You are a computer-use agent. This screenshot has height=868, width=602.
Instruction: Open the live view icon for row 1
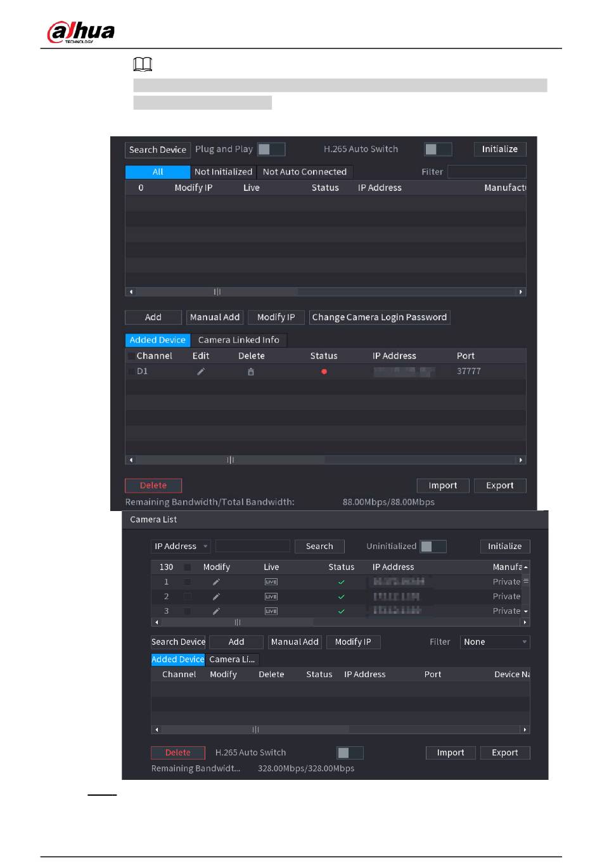pyautogui.click(x=271, y=582)
